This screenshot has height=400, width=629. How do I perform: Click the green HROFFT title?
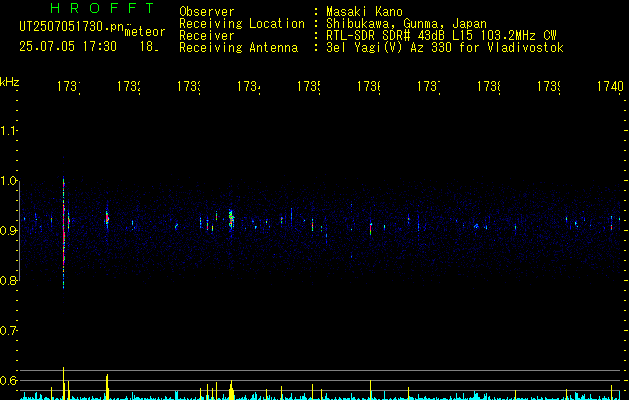point(102,8)
